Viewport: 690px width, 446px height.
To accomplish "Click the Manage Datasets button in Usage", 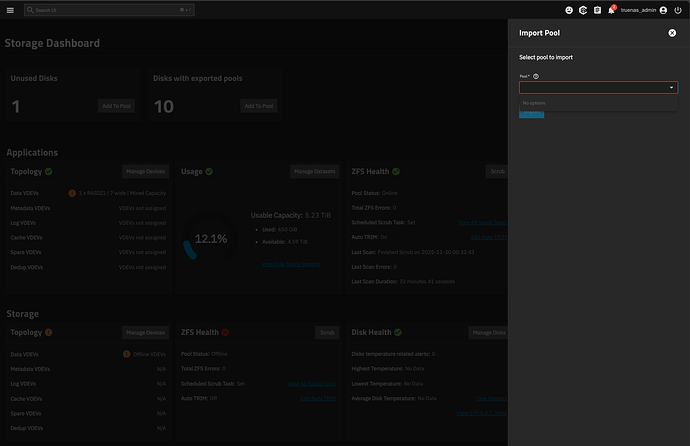I will pyautogui.click(x=313, y=172).
